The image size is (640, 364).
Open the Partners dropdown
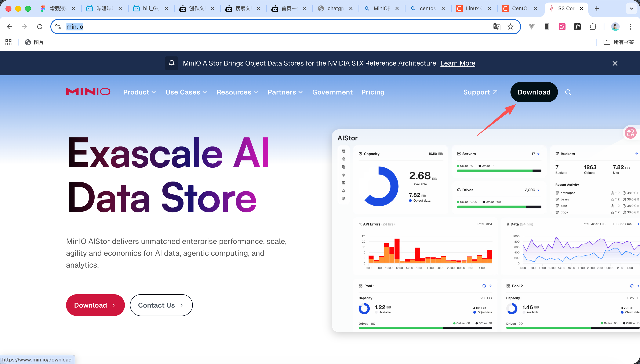point(285,92)
